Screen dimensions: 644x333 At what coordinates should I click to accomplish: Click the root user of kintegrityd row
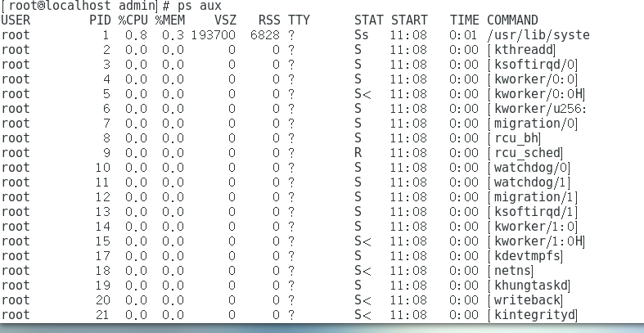tap(16, 315)
